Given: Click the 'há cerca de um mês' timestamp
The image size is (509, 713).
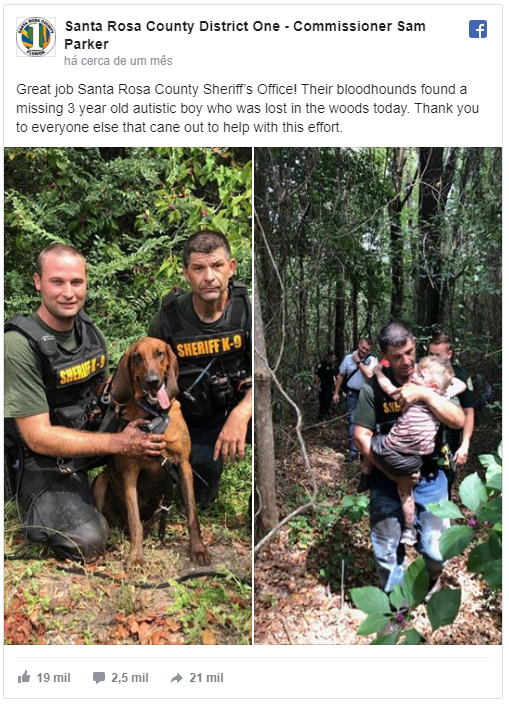Looking at the screenshot, I should [119, 61].
